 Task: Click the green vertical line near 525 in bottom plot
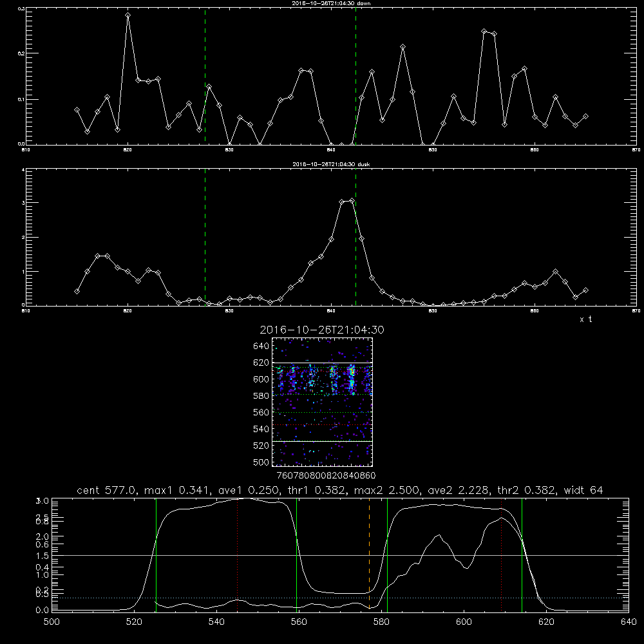156,554
